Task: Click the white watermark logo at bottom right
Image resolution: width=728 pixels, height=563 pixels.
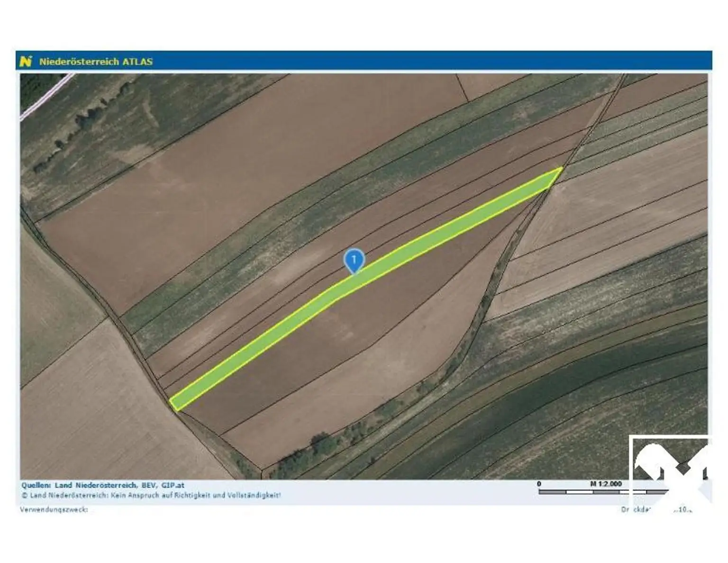Action: coord(670,469)
